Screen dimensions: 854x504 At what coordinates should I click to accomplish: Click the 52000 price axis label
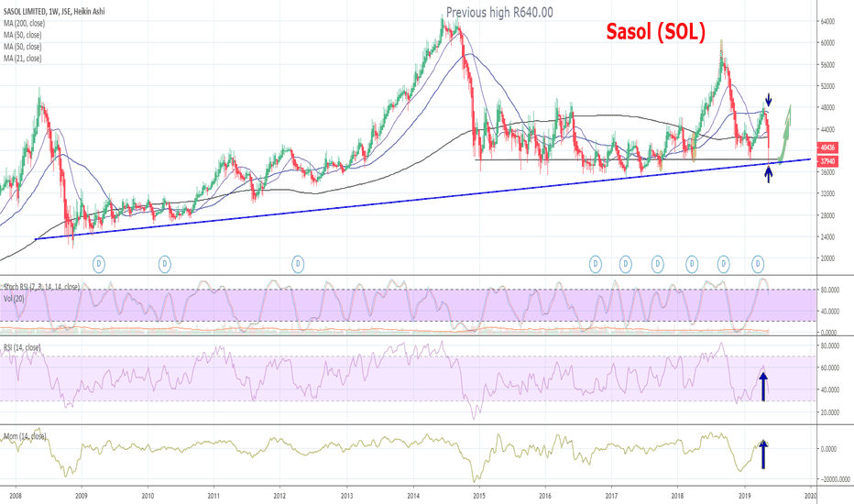click(827, 86)
